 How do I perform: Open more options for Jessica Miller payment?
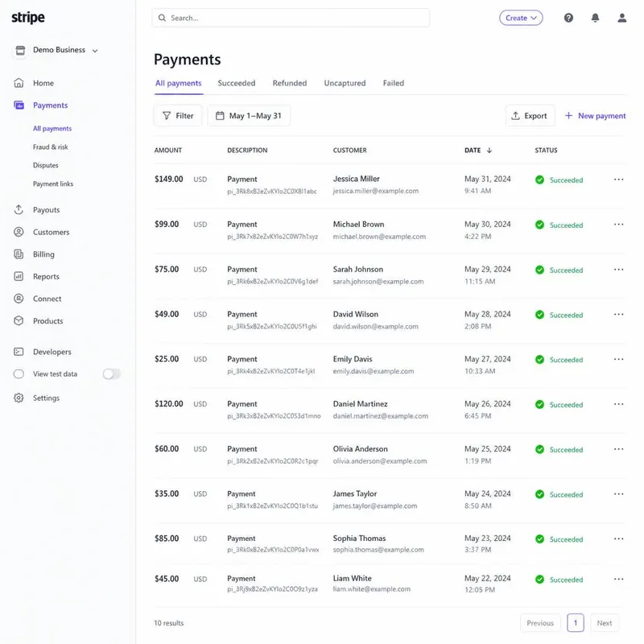point(618,180)
